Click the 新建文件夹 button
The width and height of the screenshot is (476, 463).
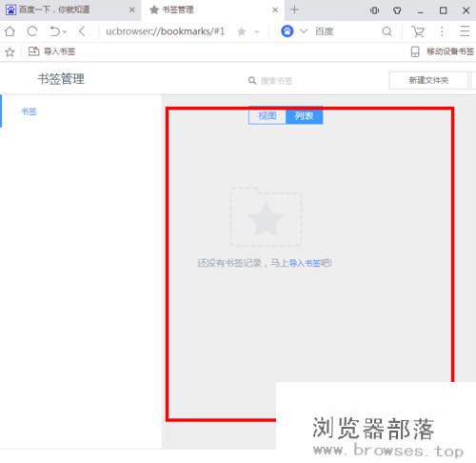pyautogui.click(x=428, y=80)
